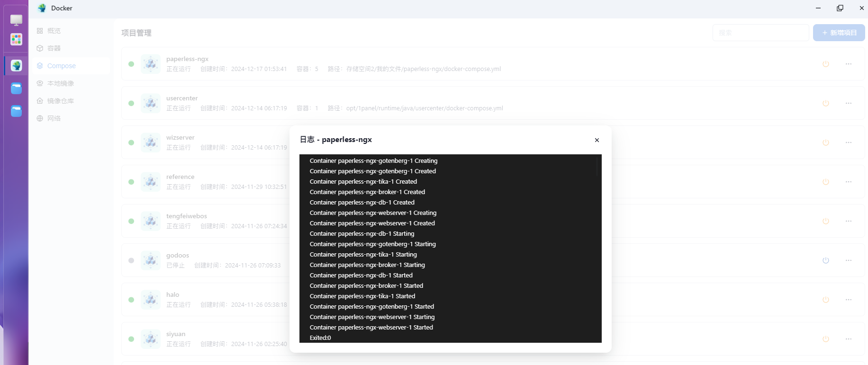Image resolution: width=868 pixels, height=365 pixels.
Task: Open the 网络 network section
Action: click(71, 118)
